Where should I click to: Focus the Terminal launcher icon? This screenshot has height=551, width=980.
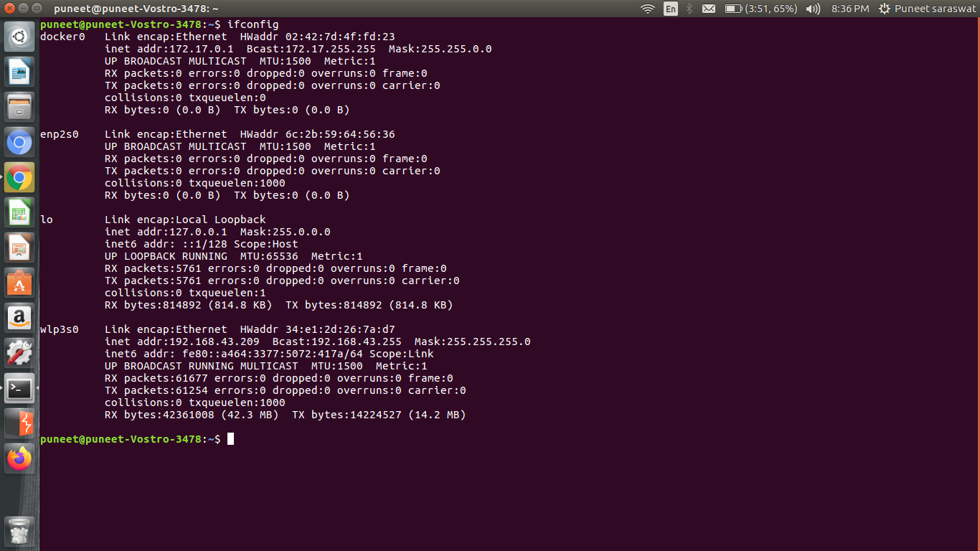19,388
